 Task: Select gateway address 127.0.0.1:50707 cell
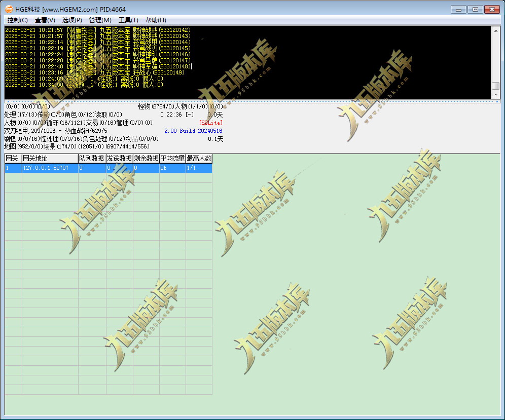pyautogui.click(x=50, y=168)
